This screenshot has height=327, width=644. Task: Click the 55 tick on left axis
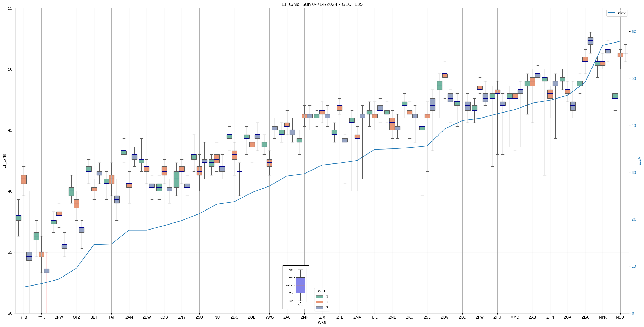click(10, 8)
